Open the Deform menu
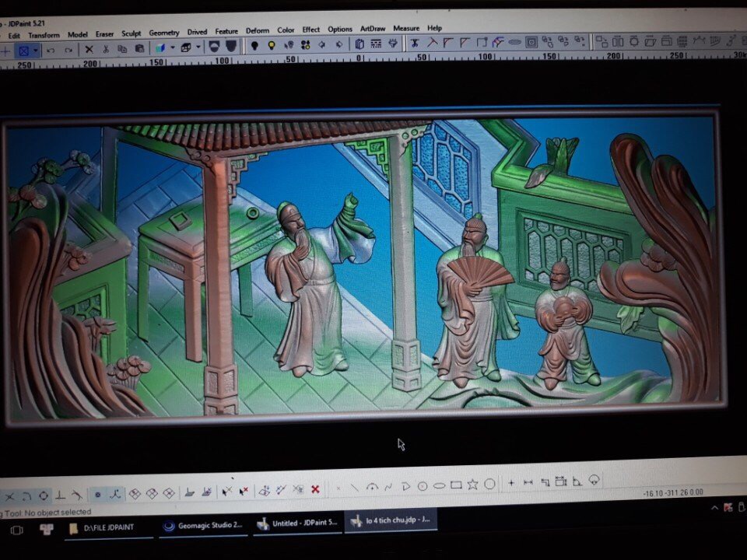Viewport: 747px width, 560px height. (258, 30)
